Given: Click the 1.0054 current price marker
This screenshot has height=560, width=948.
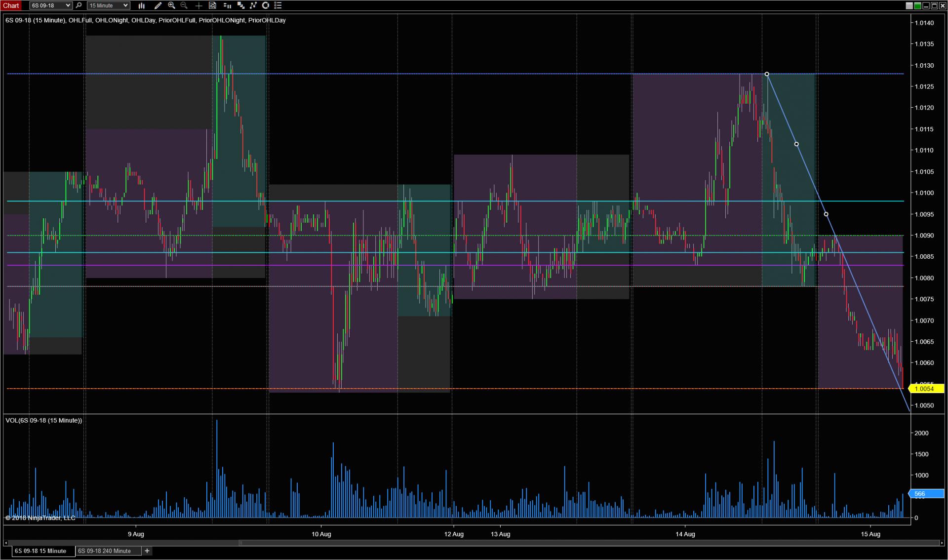Looking at the screenshot, I should [x=926, y=389].
